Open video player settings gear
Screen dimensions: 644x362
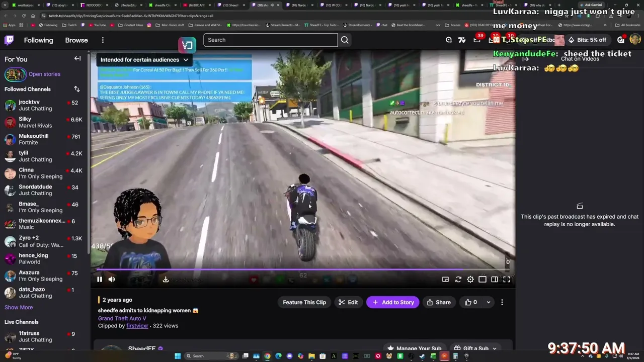coord(470,280)
